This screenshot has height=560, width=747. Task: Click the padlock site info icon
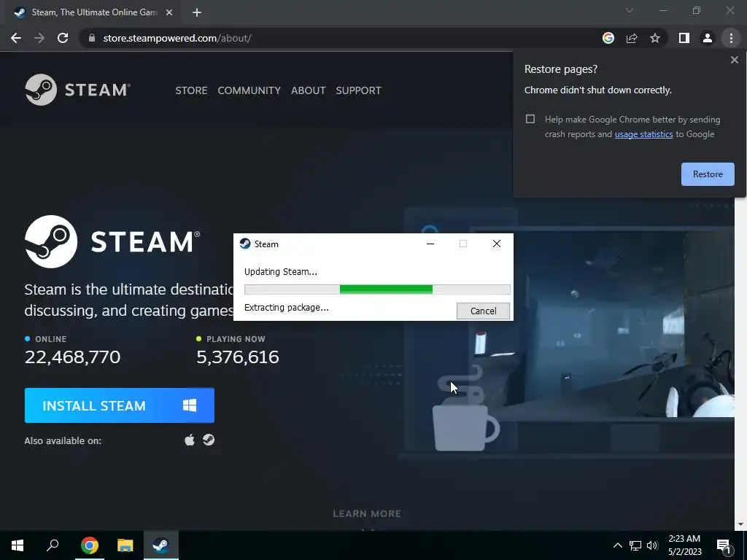(x=92, y=38)
